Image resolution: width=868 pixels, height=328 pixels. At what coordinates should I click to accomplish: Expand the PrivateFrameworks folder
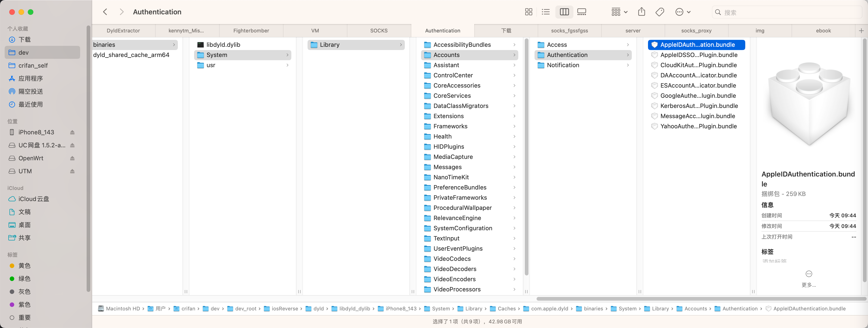click(515, 198)
